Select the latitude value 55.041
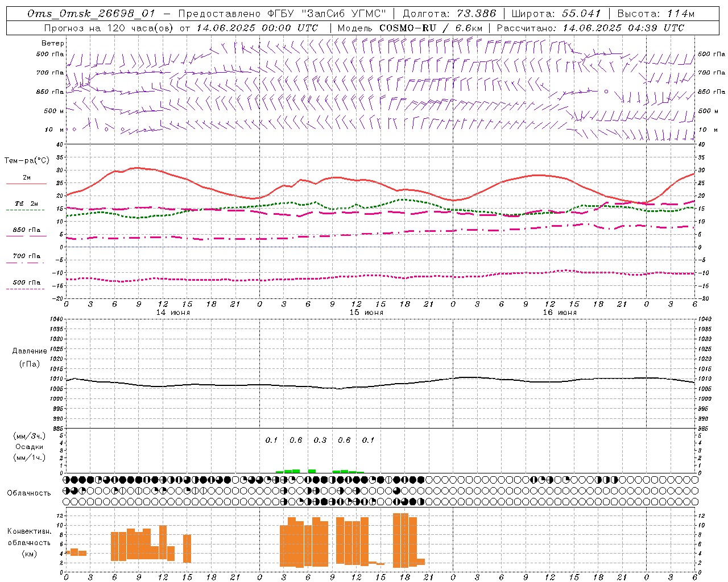This screenshot has height=582, width=728. (581, 14)
